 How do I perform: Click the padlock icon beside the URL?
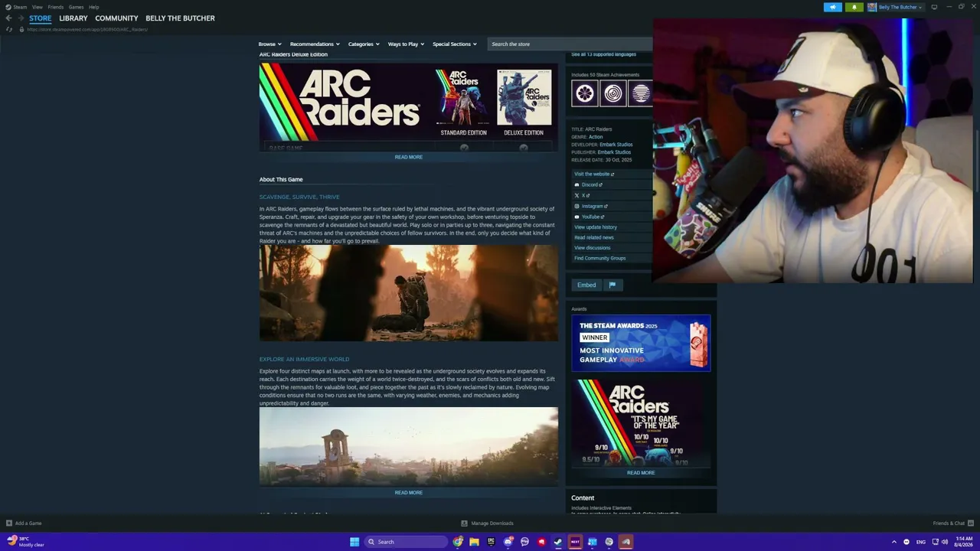coord(21,29)
